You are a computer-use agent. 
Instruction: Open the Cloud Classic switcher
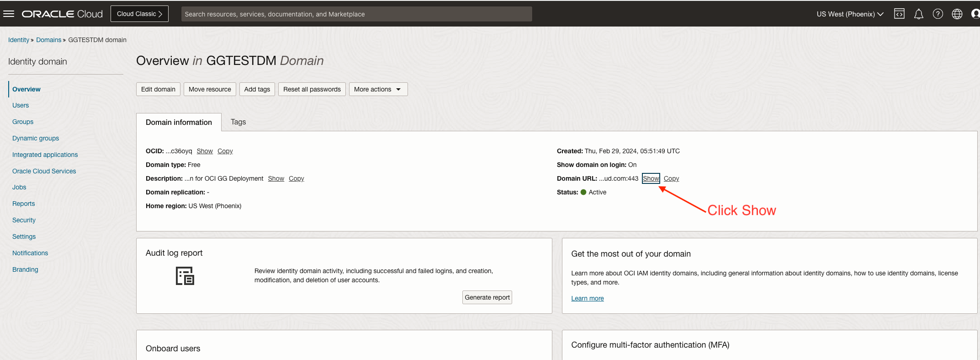139,14
